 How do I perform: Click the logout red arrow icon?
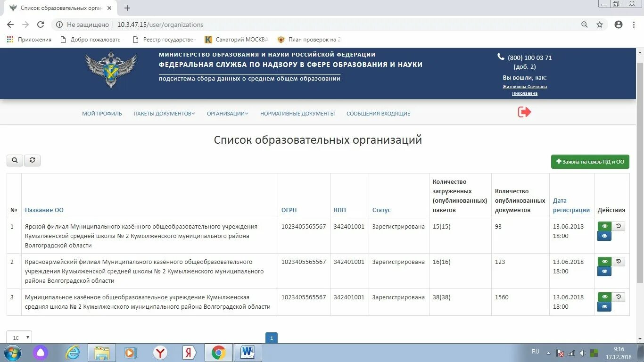(524, 112)
